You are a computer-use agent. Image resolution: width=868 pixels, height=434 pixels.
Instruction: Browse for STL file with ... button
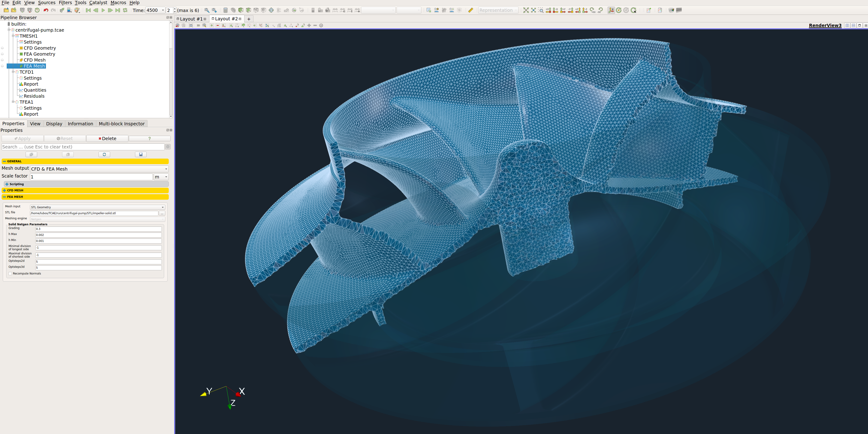pos(162,213)
